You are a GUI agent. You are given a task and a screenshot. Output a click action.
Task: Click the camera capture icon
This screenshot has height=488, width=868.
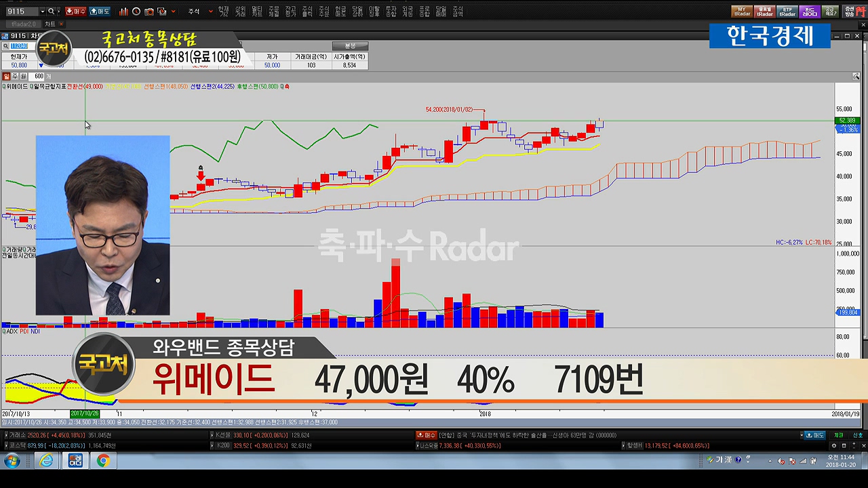[x=149, y=12]
